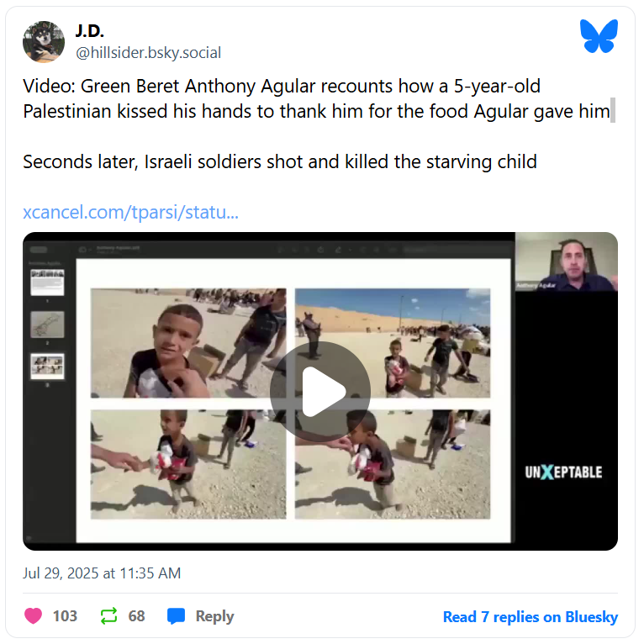Image resolution: width=644 pixels, height=644 pixels.
Task: Click the Anthony Aguilar webcam tile
Action: (x=567, y=261)
